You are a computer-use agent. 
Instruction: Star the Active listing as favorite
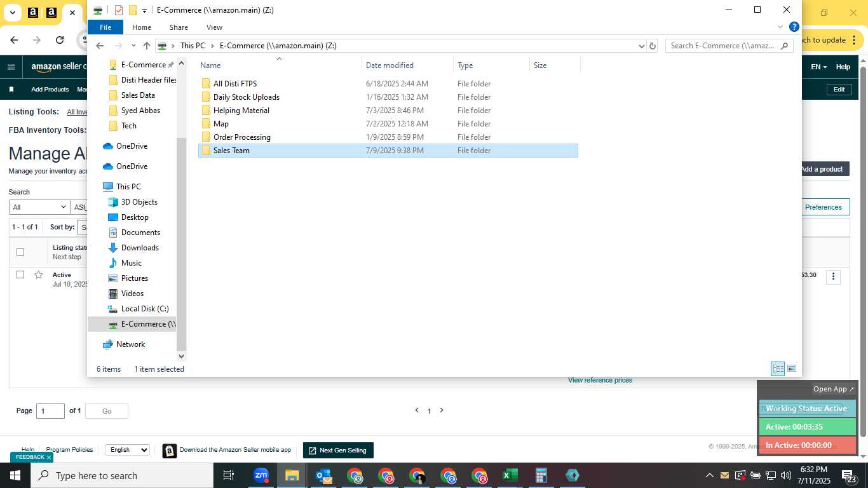(x=39, y=274)
